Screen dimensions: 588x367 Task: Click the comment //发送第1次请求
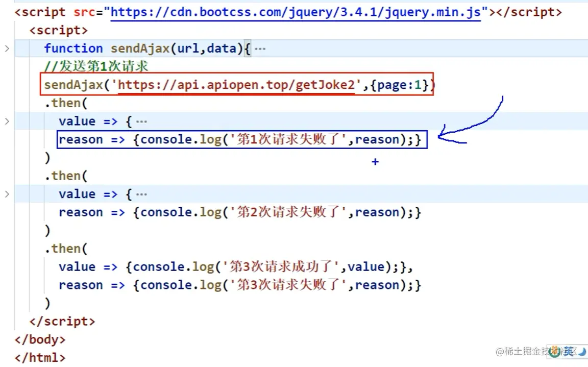96,66
